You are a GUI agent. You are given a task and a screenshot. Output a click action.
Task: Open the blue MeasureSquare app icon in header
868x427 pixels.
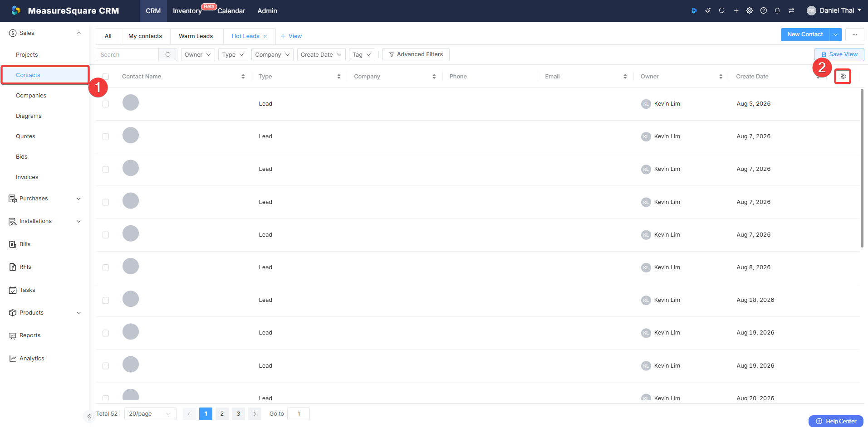click(694, 10)
